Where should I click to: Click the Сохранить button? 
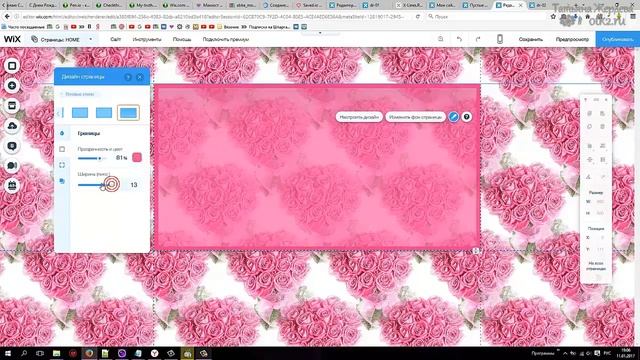pos(531,40)
